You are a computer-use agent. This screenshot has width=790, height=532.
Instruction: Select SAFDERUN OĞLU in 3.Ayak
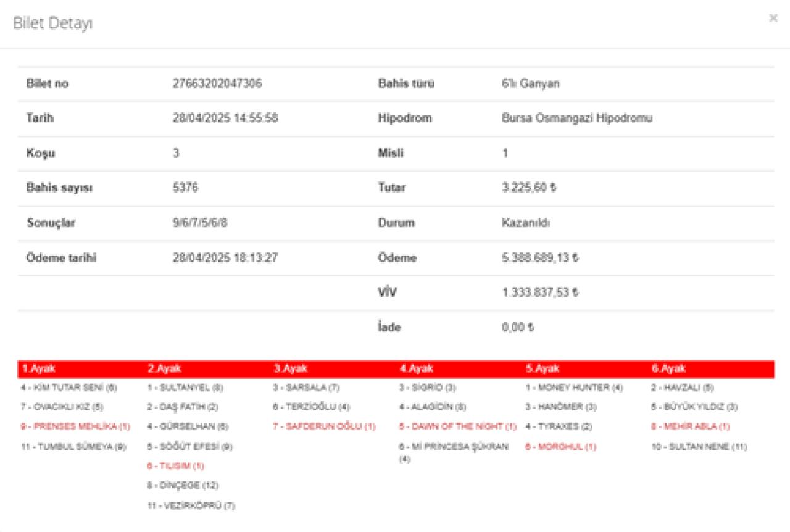point(324,426)
